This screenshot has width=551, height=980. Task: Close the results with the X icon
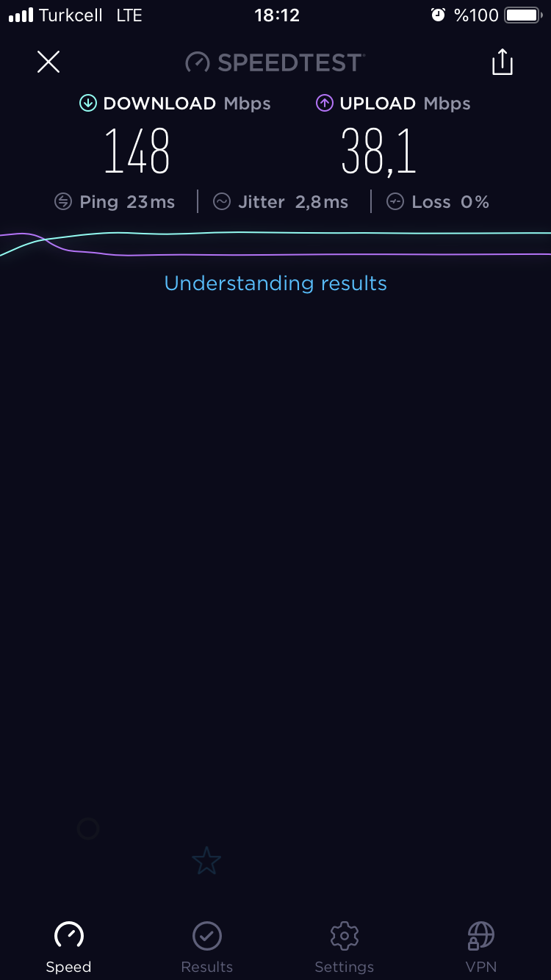[48, 62]
